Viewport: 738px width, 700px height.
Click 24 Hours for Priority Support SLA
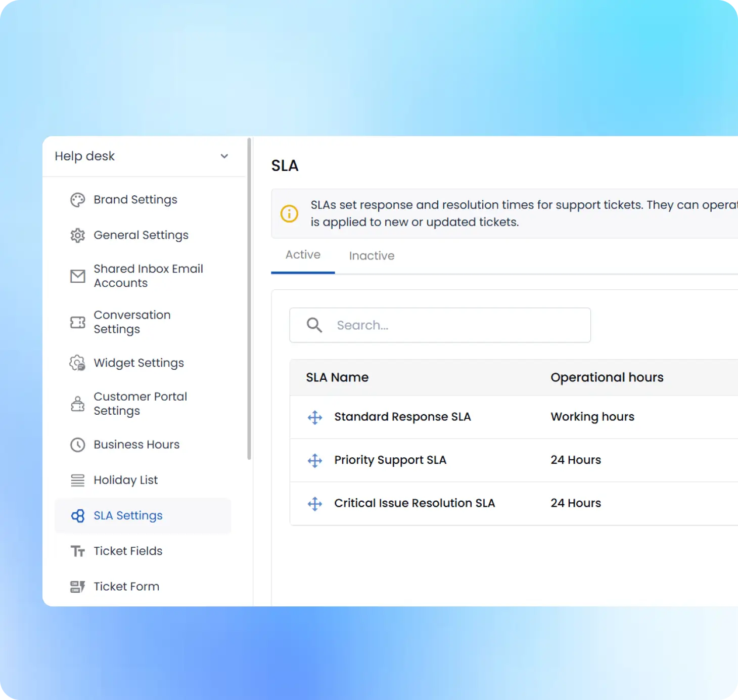(576, 460)
